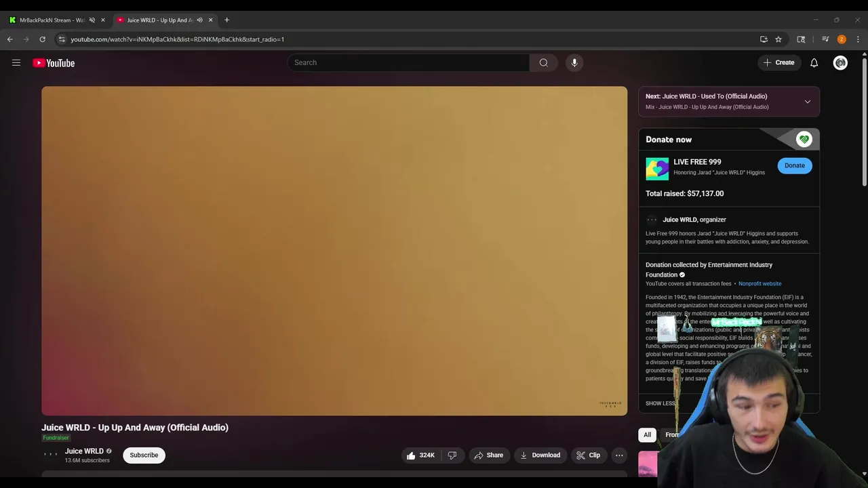The image size is (868, 488).
Task: Click the page vertical scrollbar thumb
Action: click(864, 122)
